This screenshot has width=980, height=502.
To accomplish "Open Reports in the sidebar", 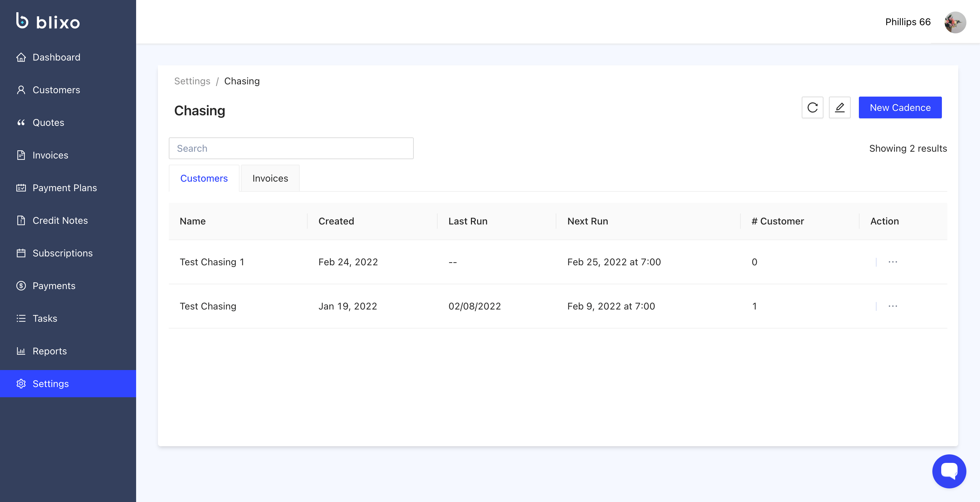I will (49, 351).
